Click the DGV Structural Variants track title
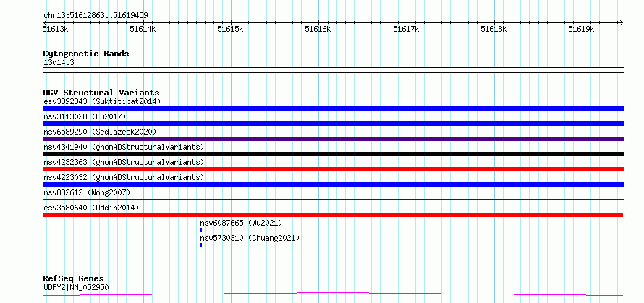644x303 pixels. tap(101, 93)
